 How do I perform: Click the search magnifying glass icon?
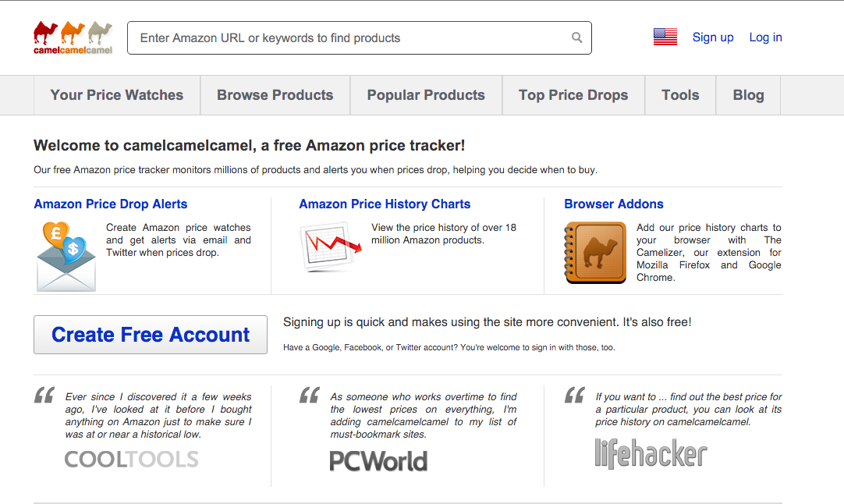pos(576,37)
